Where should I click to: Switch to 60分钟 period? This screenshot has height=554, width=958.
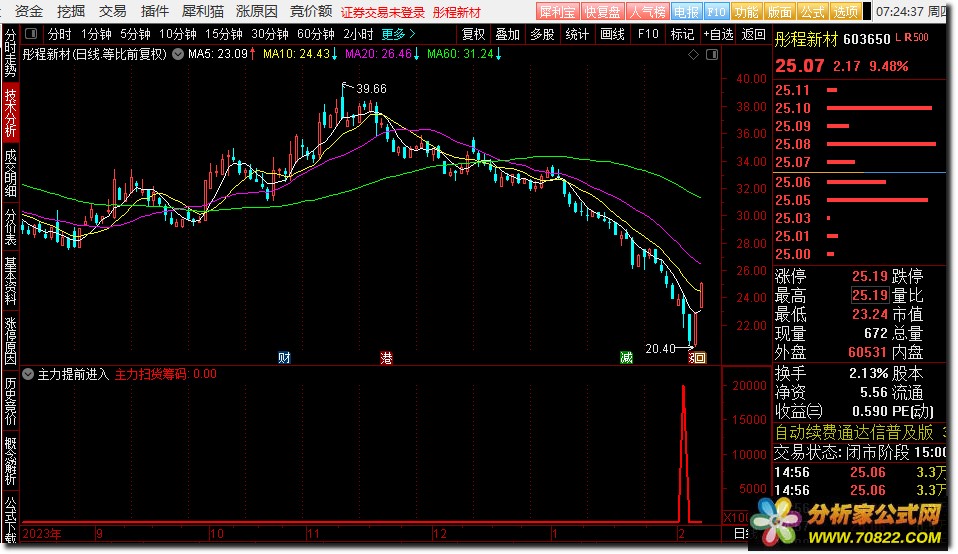click(x=315, y=34)
